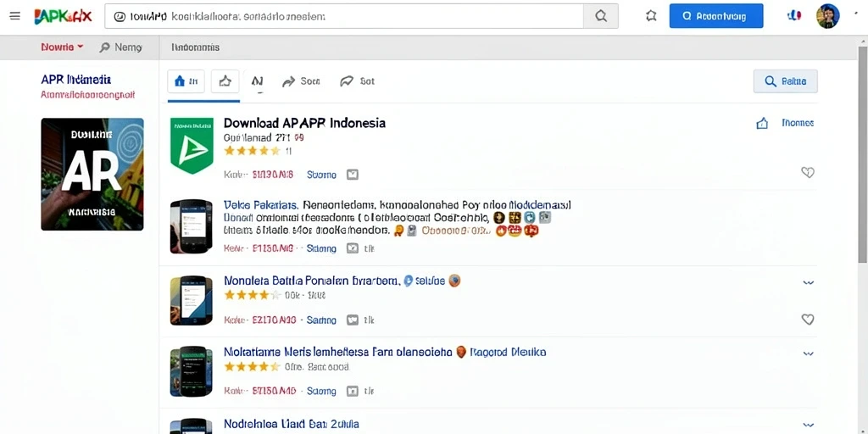This screenshot has width=868, height=434.
Task: Click thumbs-up icon beside Download AP APR Indonesia
Action: click(x=762, y=124)
